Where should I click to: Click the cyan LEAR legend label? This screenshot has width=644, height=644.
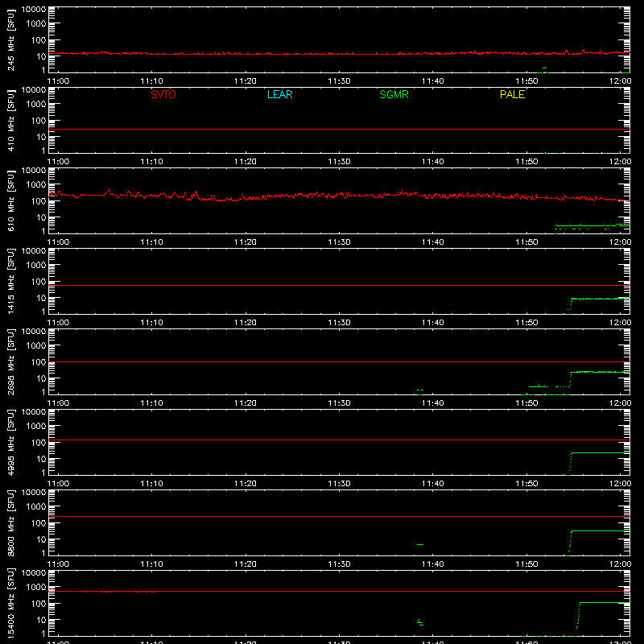click(x=279, y=94)
